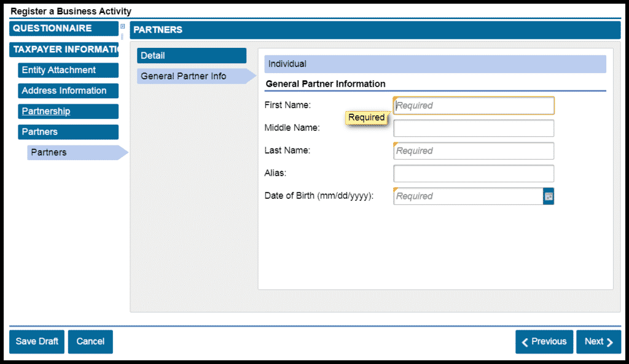Open the underlined Partnership link
629x364 pixels.
pyautogui.click(x=46, y=111)
